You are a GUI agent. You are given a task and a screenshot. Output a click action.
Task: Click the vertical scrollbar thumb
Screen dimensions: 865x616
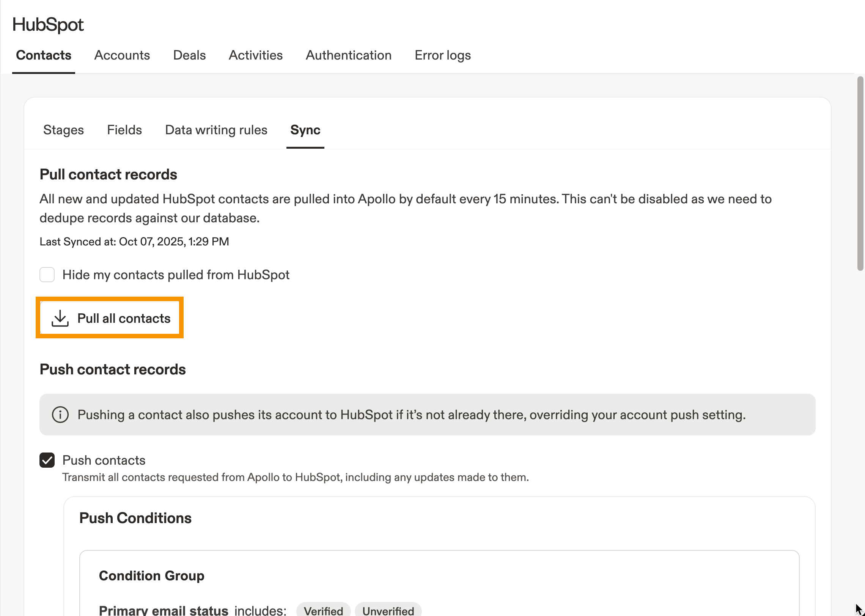tap(860, 173)
